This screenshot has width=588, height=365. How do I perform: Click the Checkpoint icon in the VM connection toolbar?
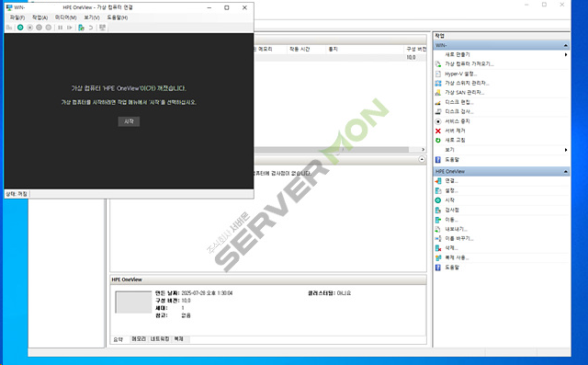pyautogui.click(x=81, y=28)
